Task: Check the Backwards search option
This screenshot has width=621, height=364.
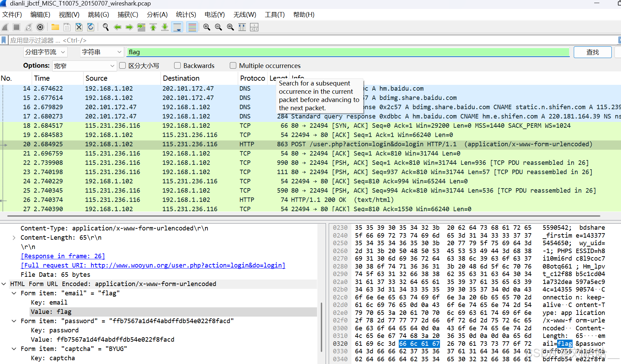Action: click(177, 65)
